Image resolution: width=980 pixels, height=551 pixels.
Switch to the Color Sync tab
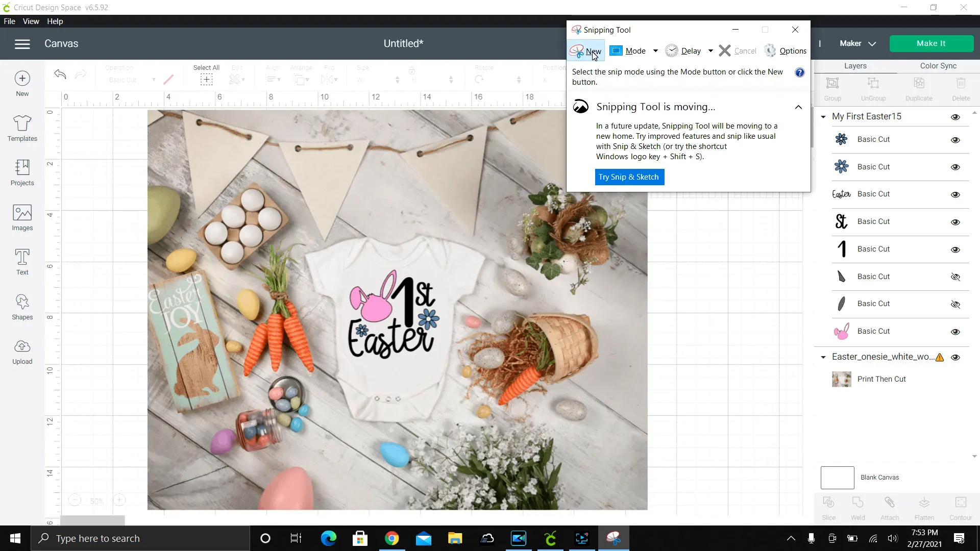pos(938,65)
